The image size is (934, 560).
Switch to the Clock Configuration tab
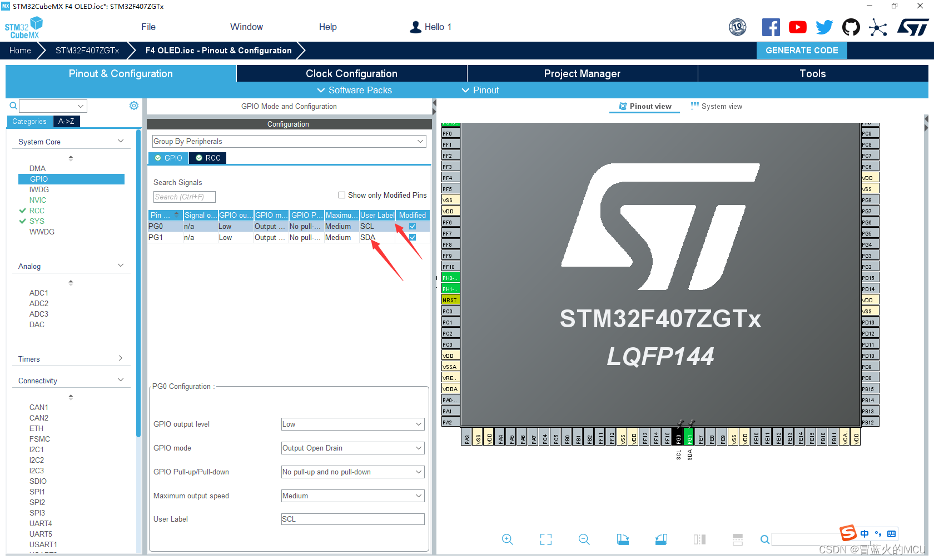(x=351, y=73)
